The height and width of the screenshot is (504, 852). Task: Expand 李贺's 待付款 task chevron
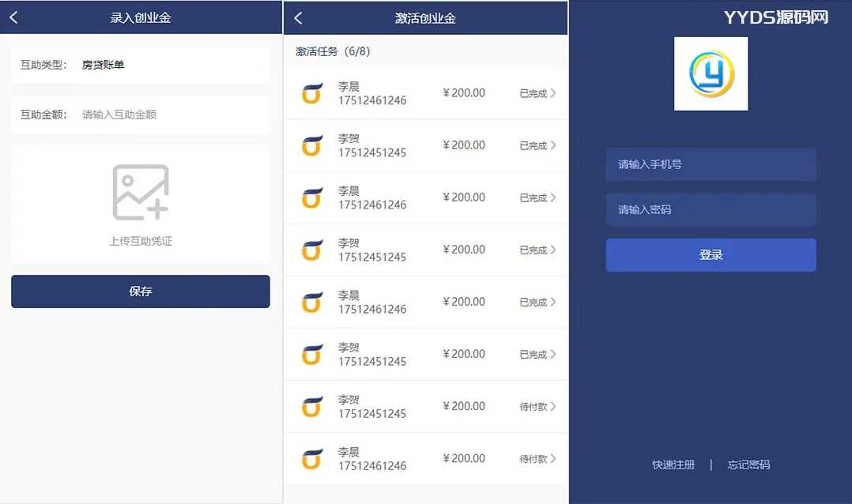[x=552, y=407]
